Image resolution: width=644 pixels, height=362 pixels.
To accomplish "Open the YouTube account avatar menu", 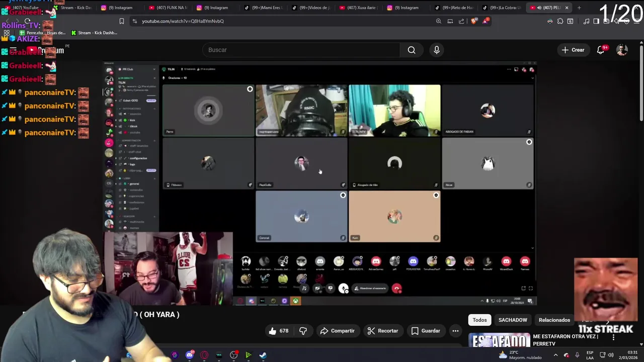I will (622, 50).
